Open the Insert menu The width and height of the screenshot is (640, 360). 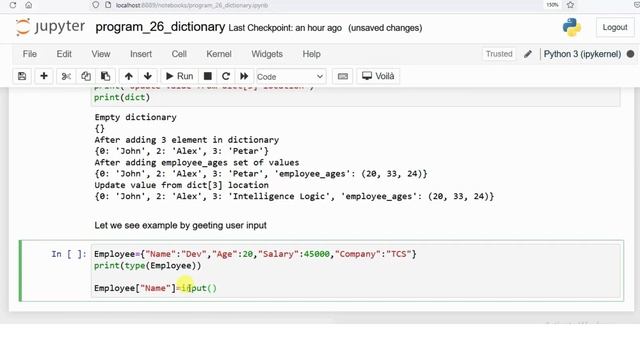[141, 54]
